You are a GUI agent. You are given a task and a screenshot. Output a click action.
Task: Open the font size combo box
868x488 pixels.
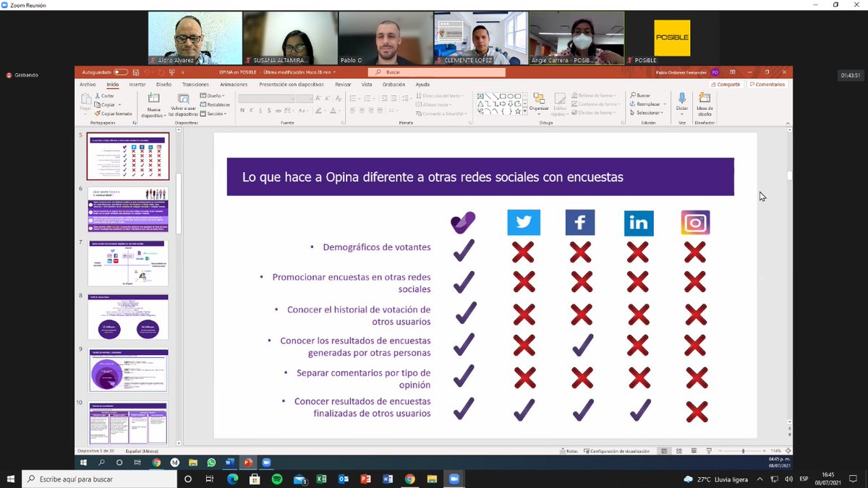click(305, 98)
